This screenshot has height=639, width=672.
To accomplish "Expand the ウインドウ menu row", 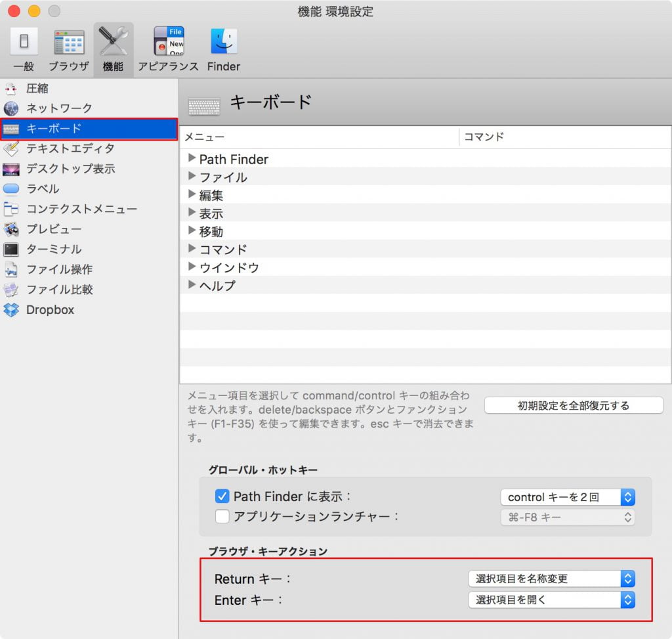I will (192, 267).
